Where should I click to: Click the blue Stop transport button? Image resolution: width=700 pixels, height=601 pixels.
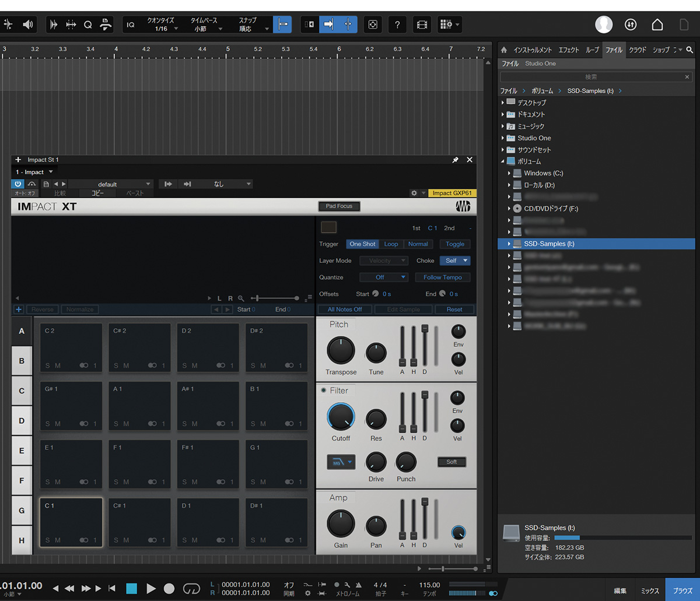131,588
